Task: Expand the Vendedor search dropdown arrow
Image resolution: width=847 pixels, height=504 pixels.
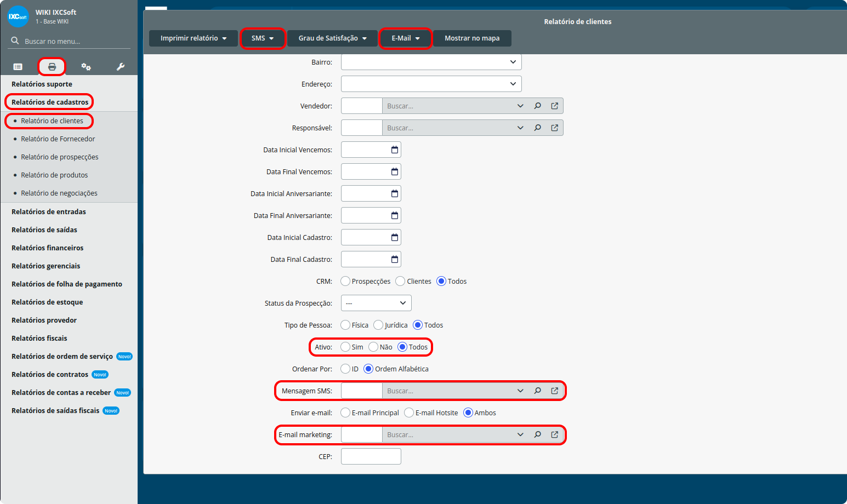Action: [520, 106]
